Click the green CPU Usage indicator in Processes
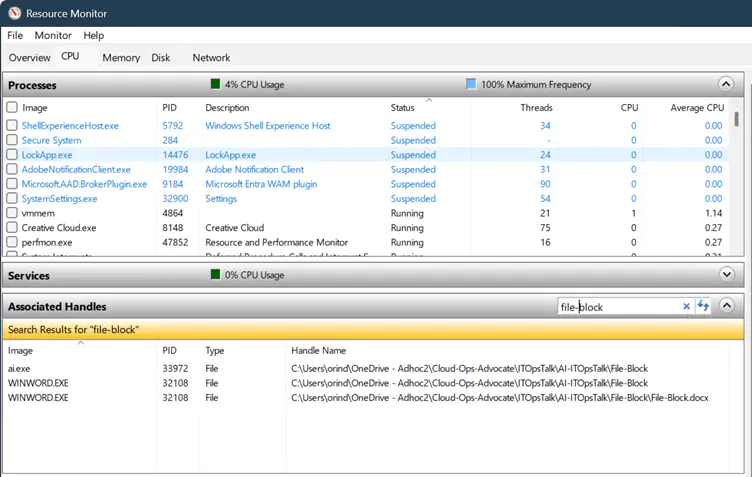 point(215,85)
